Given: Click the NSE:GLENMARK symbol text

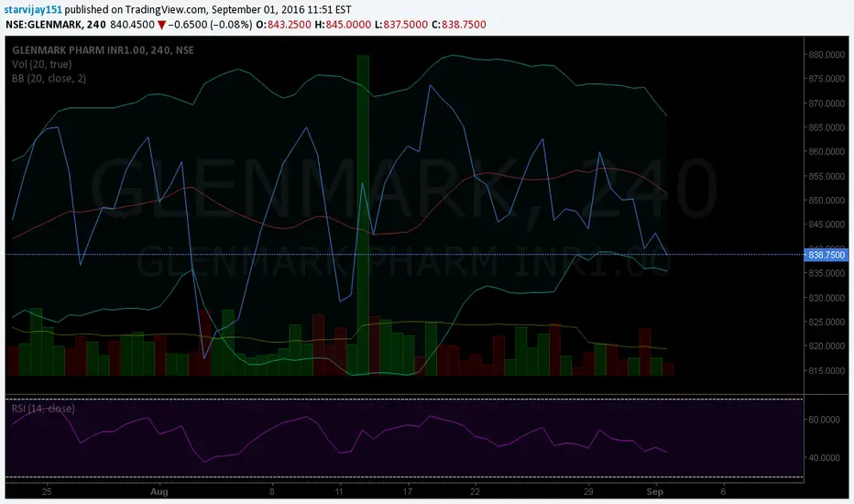Looking at the screenshot, I should point(44,25).
